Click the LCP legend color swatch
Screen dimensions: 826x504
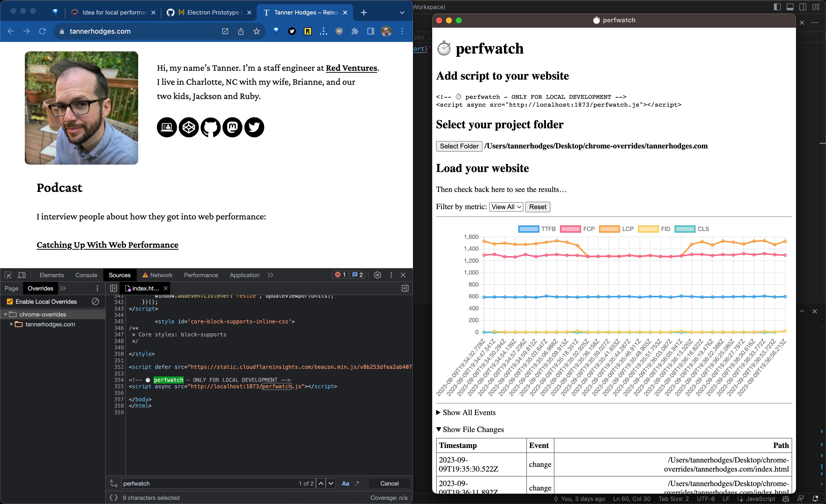[609, 229]
